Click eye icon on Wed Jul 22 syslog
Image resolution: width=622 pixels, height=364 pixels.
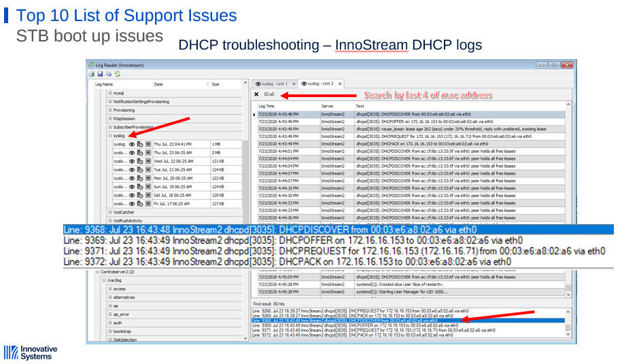(132, 161)
